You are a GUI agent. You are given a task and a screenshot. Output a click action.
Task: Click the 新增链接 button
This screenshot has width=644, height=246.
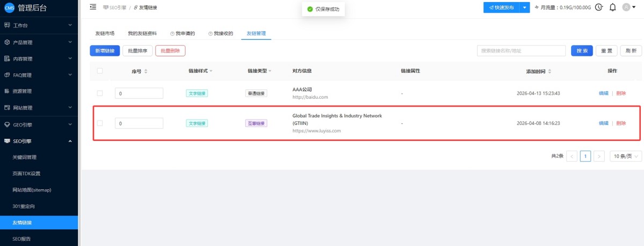(x=105, y=51)
